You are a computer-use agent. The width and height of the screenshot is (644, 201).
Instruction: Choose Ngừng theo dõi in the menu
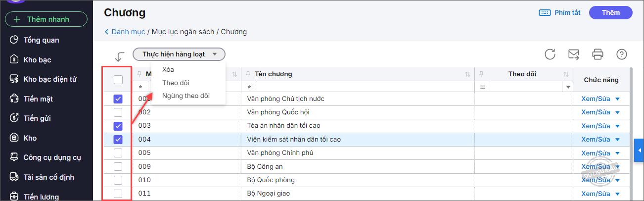click(185, 96)
